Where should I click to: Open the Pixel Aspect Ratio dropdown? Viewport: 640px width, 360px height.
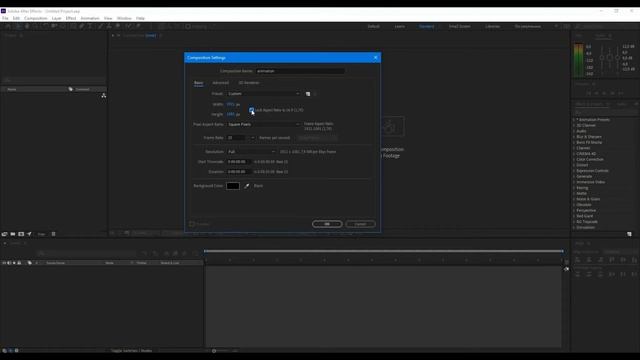coord(264,124)
